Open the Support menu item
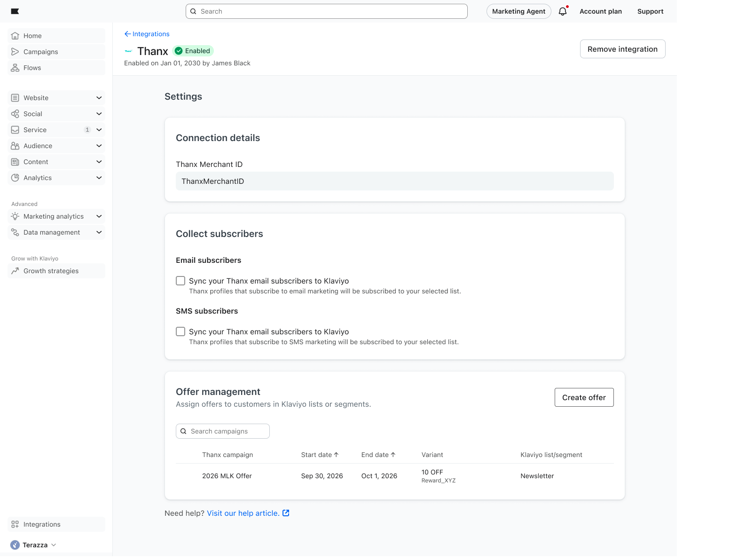This screenshot has width=738, height=560. point(650,11)
